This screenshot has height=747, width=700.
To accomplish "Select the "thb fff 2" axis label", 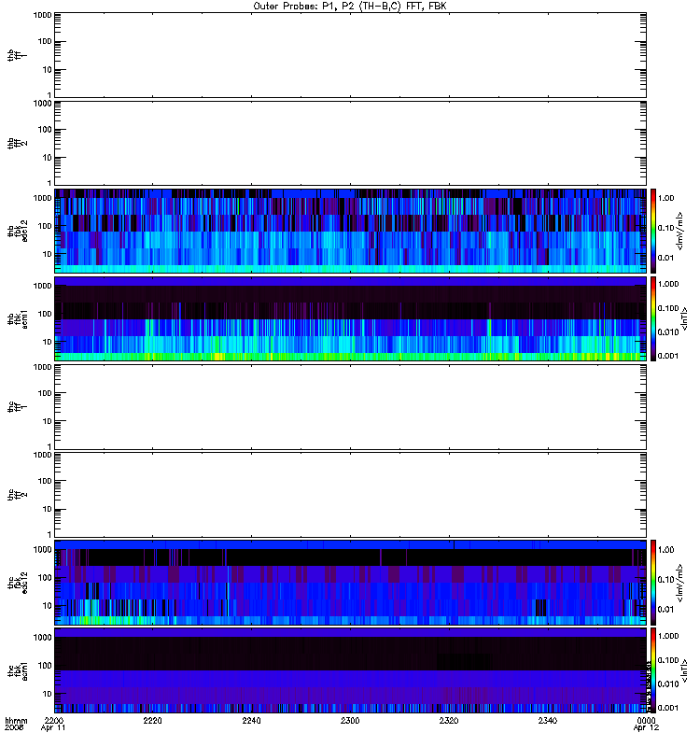I will click(x=17, y=144).
